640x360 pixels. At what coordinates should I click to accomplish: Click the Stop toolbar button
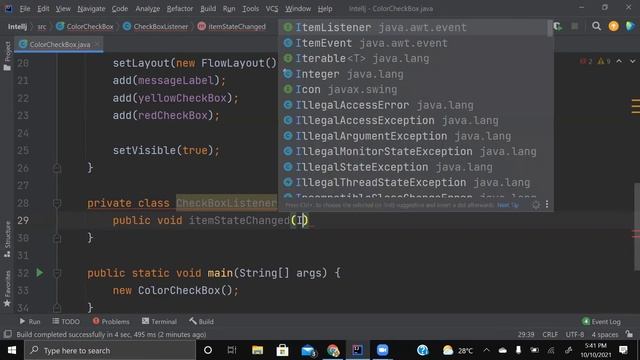click(574, 27)
